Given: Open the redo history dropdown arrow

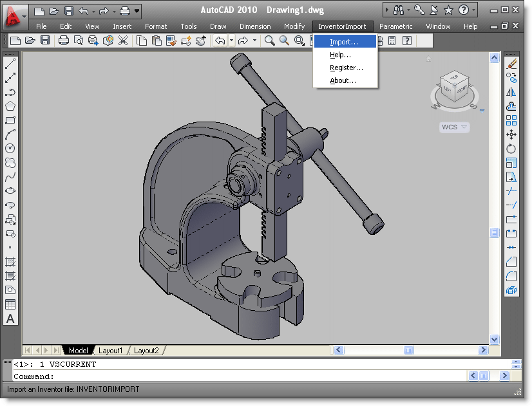Looking at the screenshot, I should [254, 41].
